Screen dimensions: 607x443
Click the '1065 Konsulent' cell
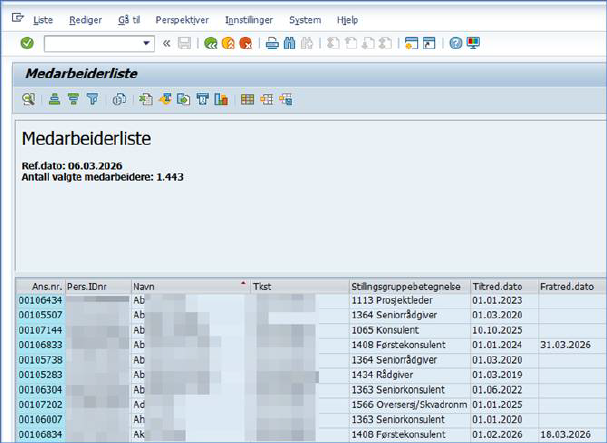(x=410, y=330)
